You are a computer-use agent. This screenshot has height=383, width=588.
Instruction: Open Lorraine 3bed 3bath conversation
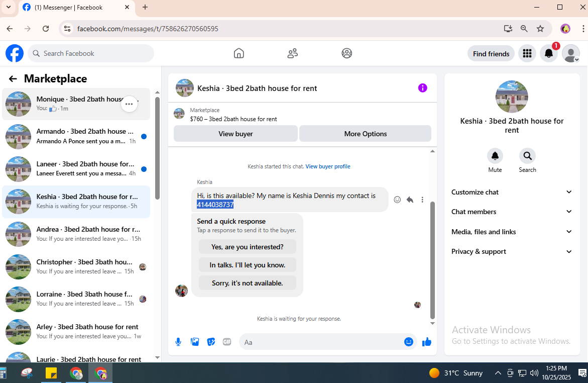[x=76, y=299]
